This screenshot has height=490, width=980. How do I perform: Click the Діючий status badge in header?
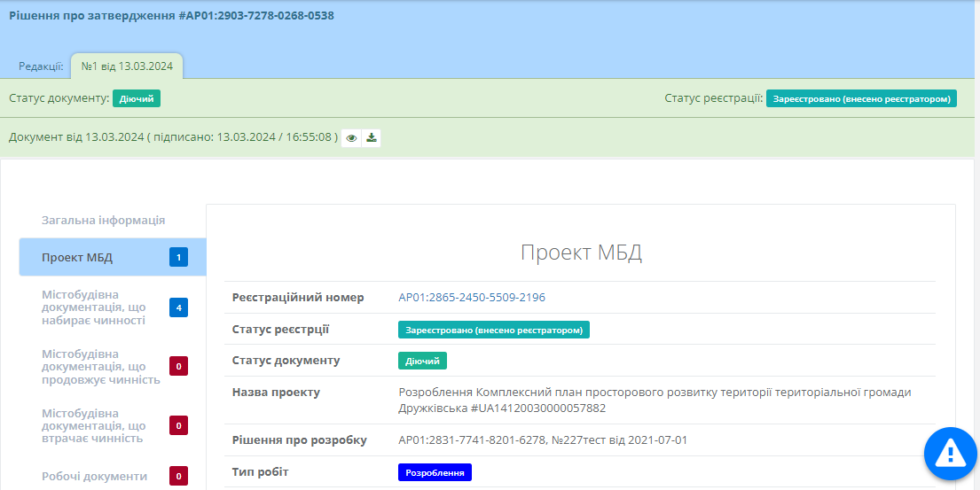[x=137, y=98]
